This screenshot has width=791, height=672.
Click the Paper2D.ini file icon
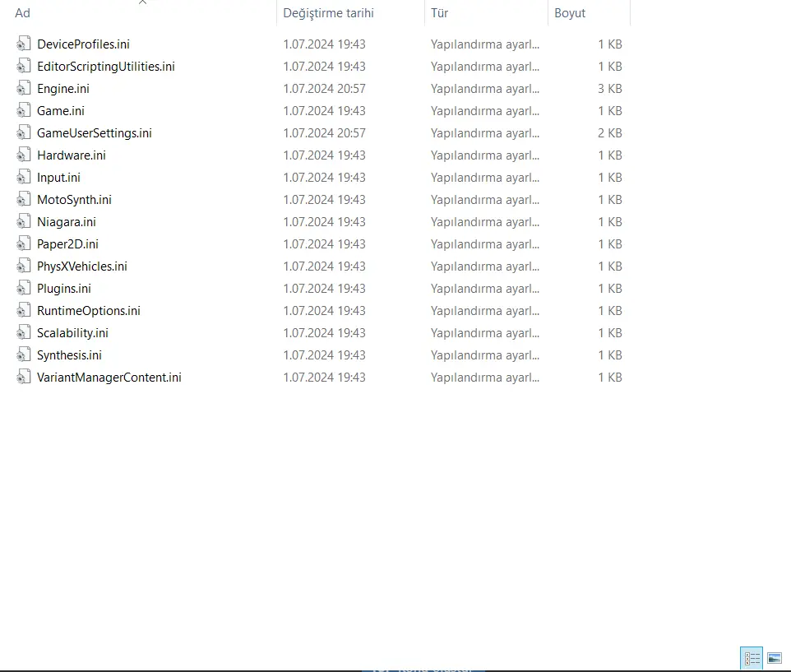point(23,243)
